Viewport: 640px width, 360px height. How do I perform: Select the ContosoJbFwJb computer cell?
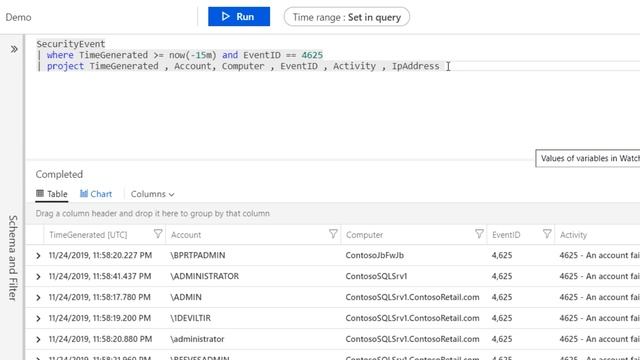[374, 256]
